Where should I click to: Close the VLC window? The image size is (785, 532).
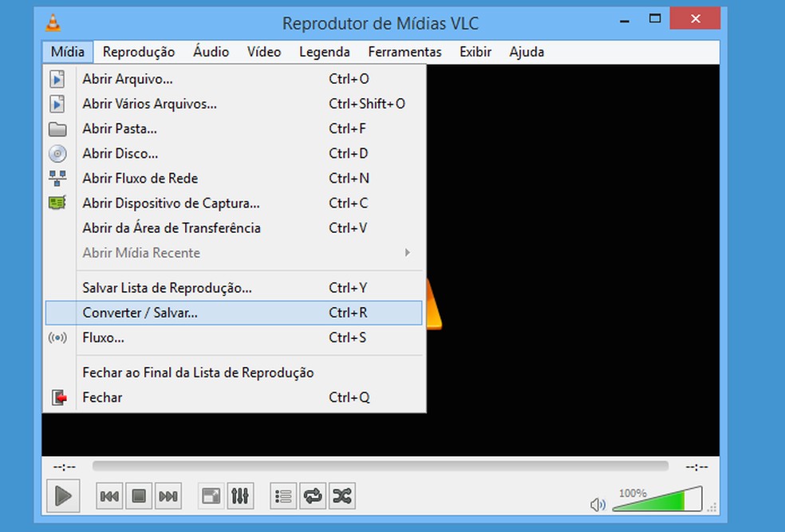tap(696, 18)
